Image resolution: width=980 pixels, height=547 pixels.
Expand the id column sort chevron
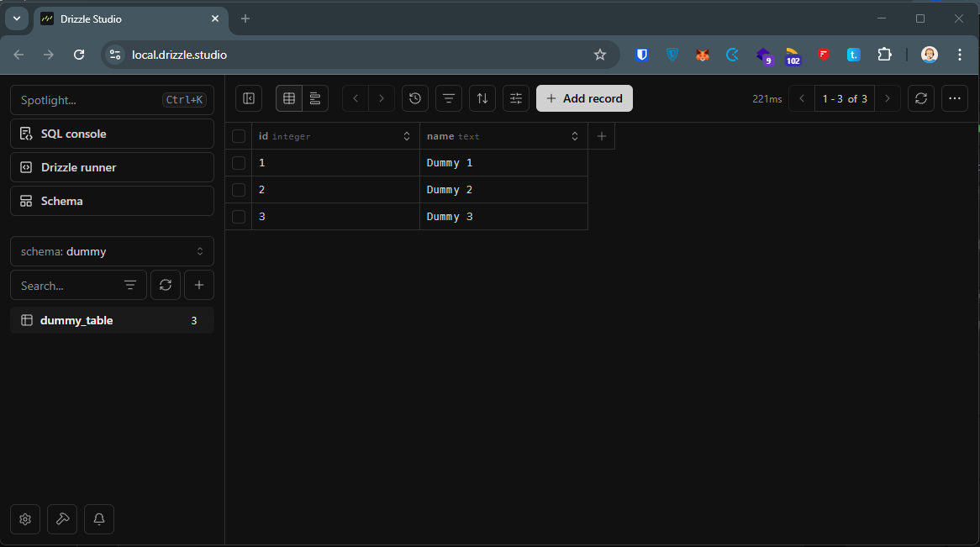tap(407, 136)
